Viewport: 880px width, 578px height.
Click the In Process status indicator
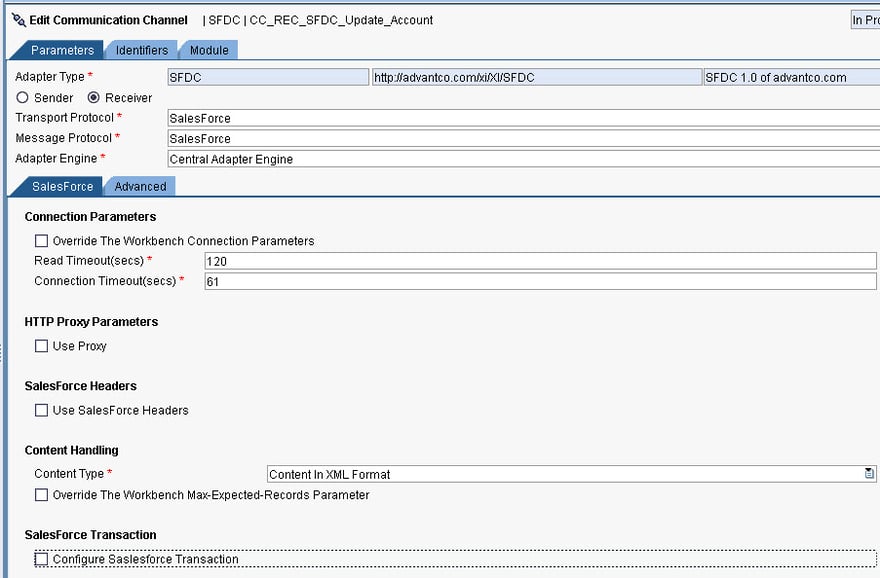click(864, 19)
